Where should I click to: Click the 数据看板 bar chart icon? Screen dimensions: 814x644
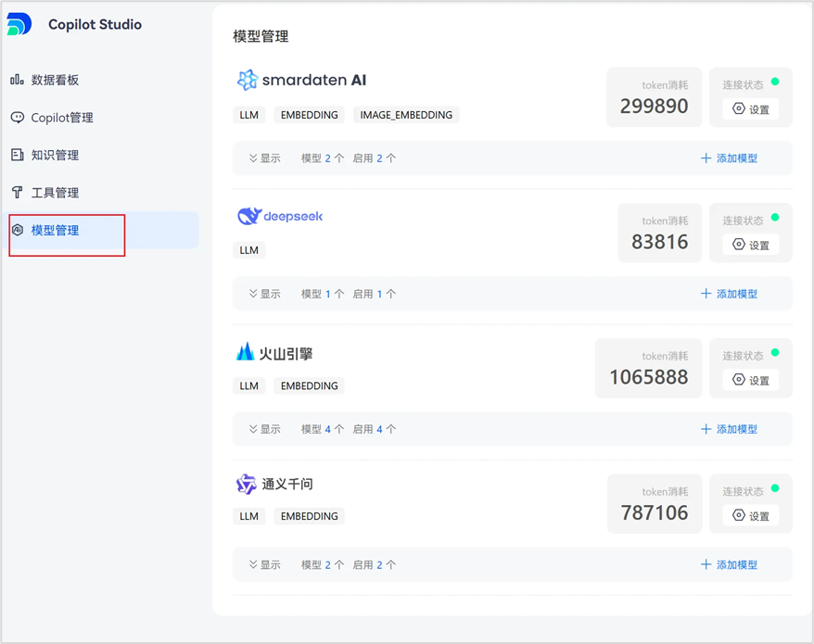(x=17, y=80)
